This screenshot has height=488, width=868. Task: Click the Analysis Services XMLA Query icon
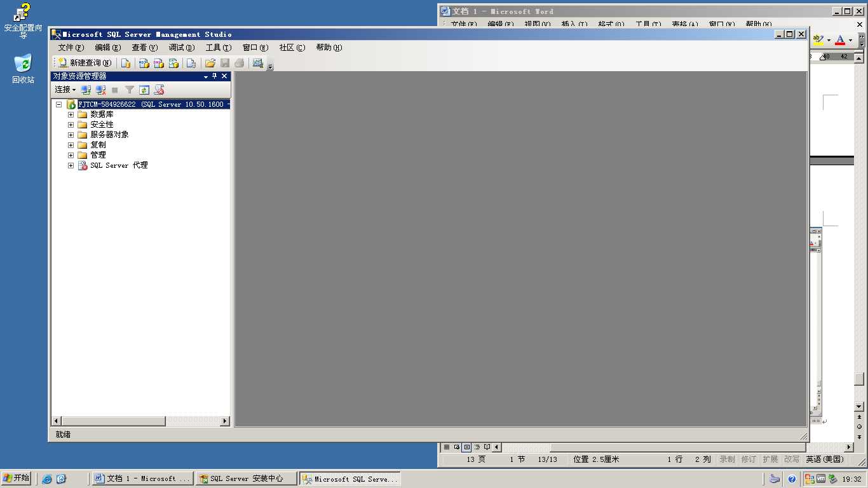[x=173, y=63]
